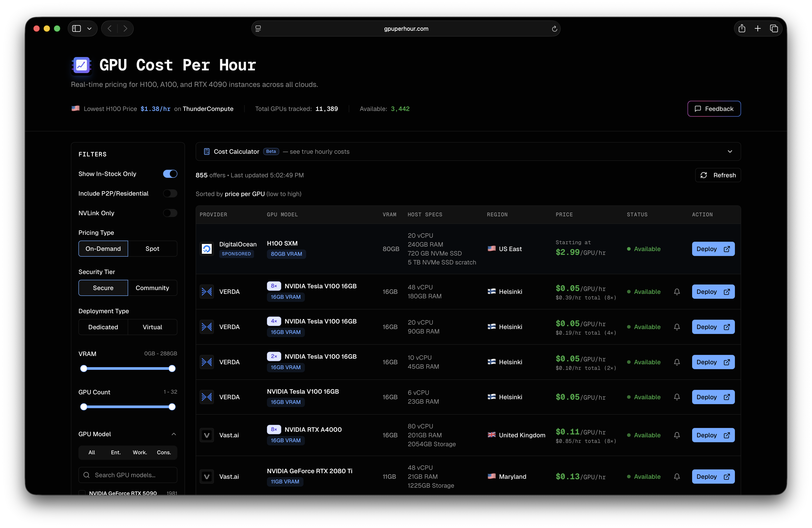Image resolution: width=812 pixels, height=528 pixels.
Task: Click the VRAM slider minimum handle
Action: click(x=84, y=368)
